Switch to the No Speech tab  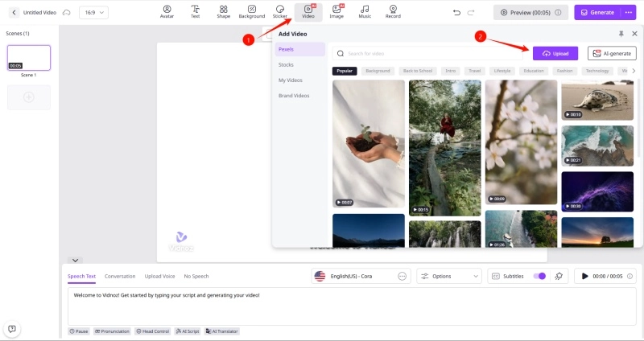196,276
